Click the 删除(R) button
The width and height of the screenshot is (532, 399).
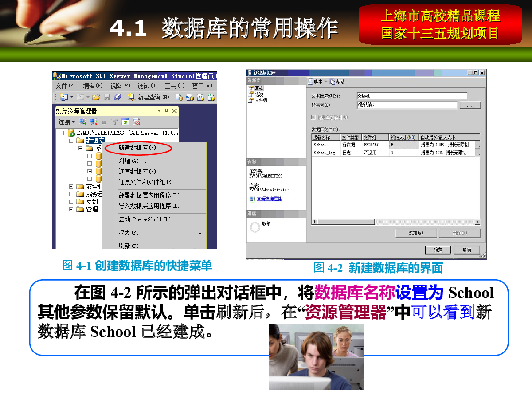460,233
